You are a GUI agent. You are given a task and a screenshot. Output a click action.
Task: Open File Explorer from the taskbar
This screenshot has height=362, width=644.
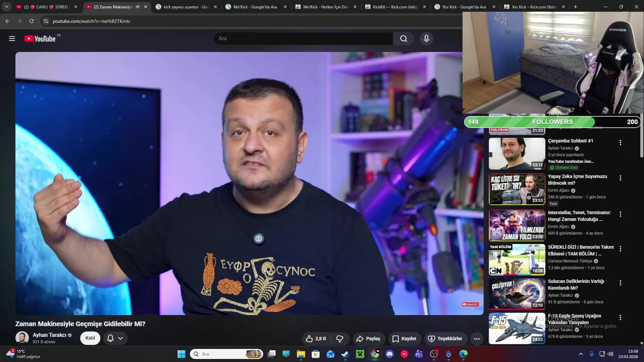[301, 354]
